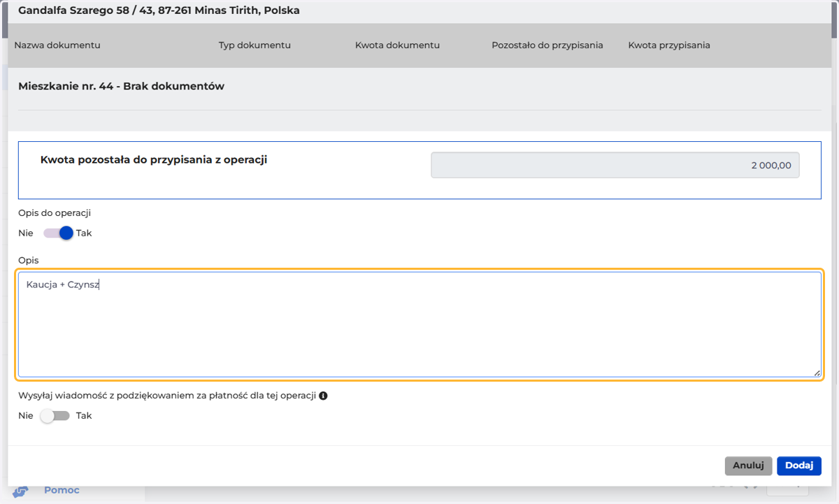Toggle the 'Opis do operacji' switch
The image size is (839, 504).
pyautogui.click(x=58, y=233)
